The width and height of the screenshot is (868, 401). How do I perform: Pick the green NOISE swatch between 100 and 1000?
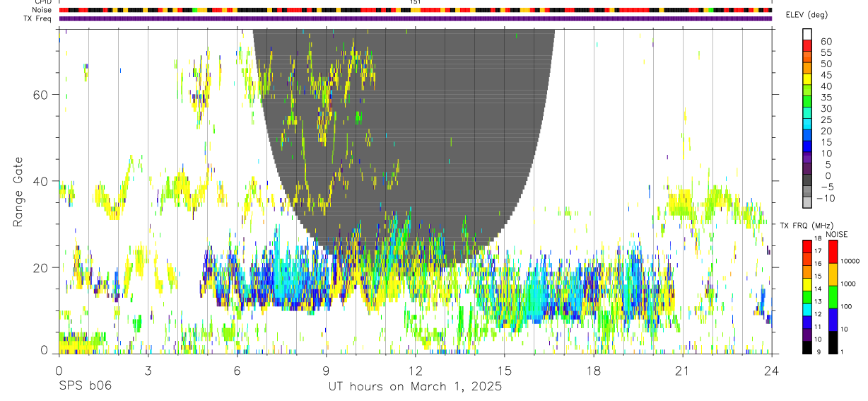click(x=833, y=297)
